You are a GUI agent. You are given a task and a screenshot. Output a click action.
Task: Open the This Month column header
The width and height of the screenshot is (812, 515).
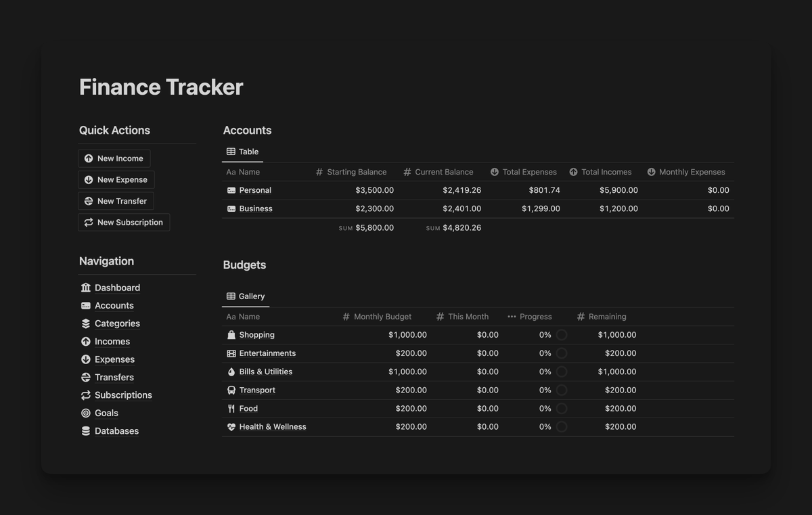coord(463,317)
